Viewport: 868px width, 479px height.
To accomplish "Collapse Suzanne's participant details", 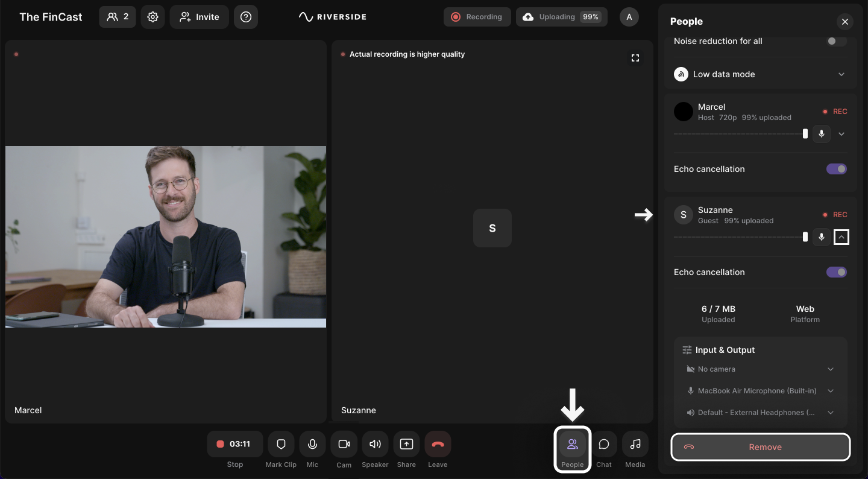I will [841, 237].
